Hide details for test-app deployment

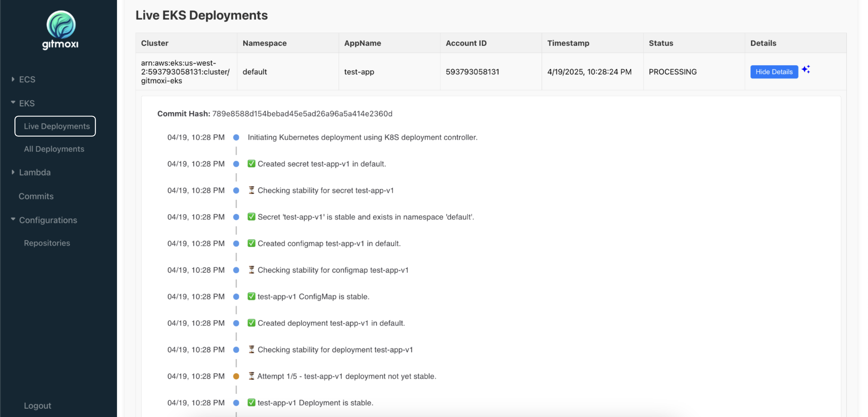tap(774, 72)
